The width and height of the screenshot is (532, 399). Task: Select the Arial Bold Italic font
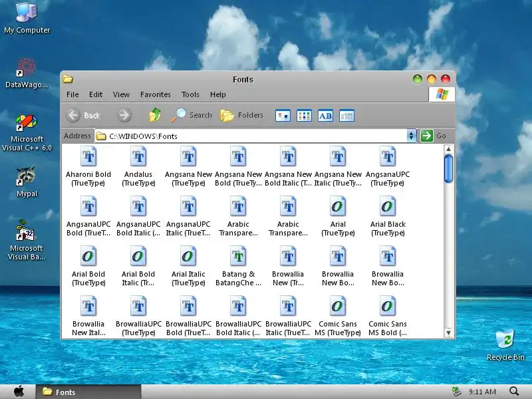tap(138, 267)
